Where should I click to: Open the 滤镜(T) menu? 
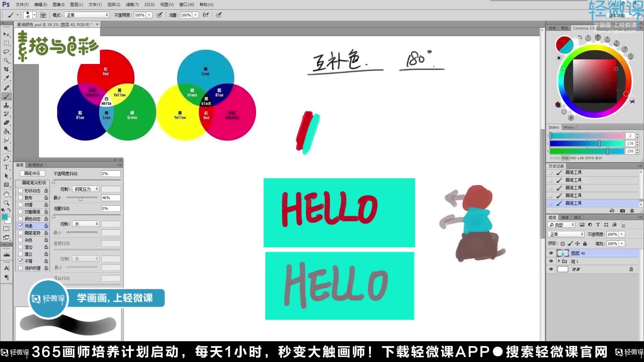pos(132,5)
